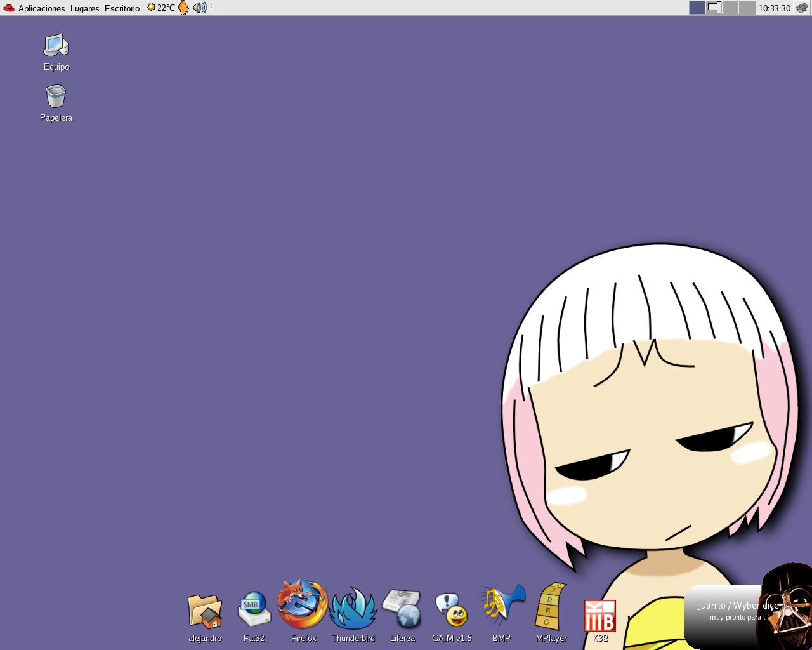
Task: Click the 'muy pronto para ti' message text
Action: 738,618
